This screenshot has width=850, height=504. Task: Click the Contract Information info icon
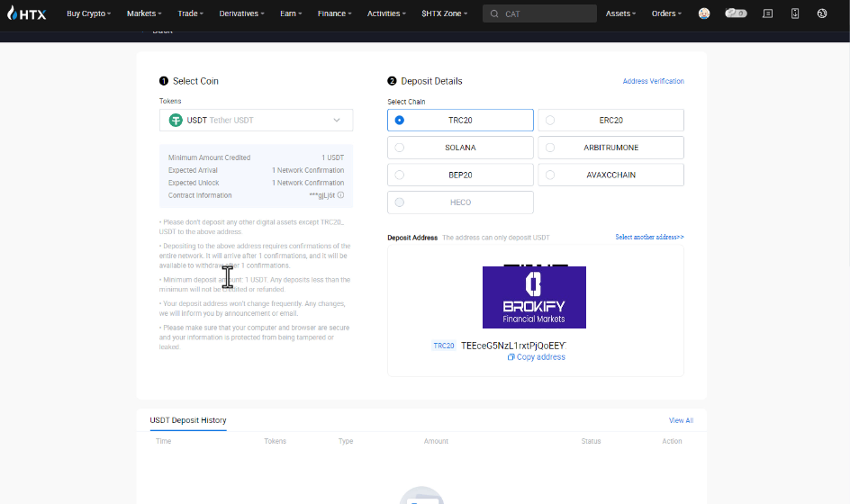[x=340, y=195]
